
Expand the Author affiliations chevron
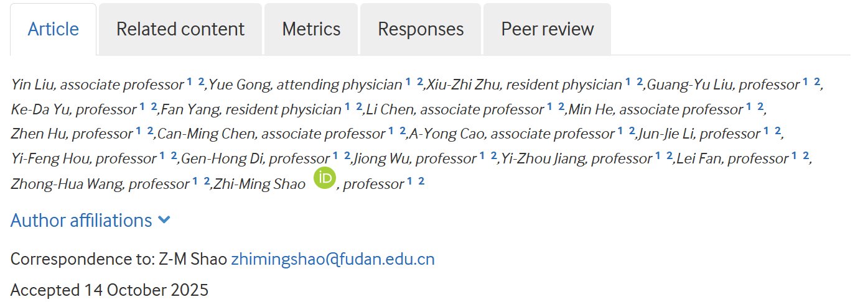click(x=164, y=220)
